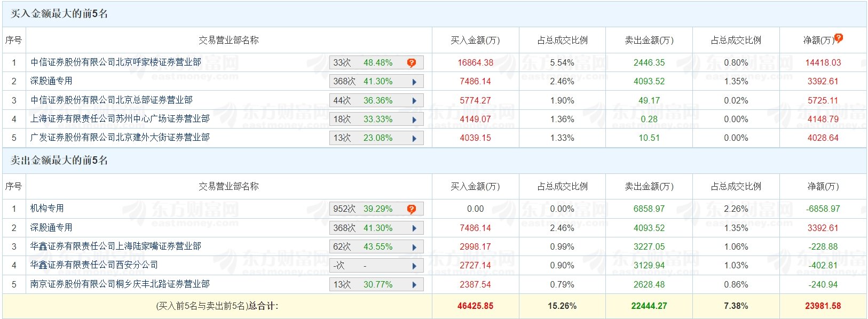Open the 华鑫证券上海陆家嘴证券营业部 link

(116, 246)
